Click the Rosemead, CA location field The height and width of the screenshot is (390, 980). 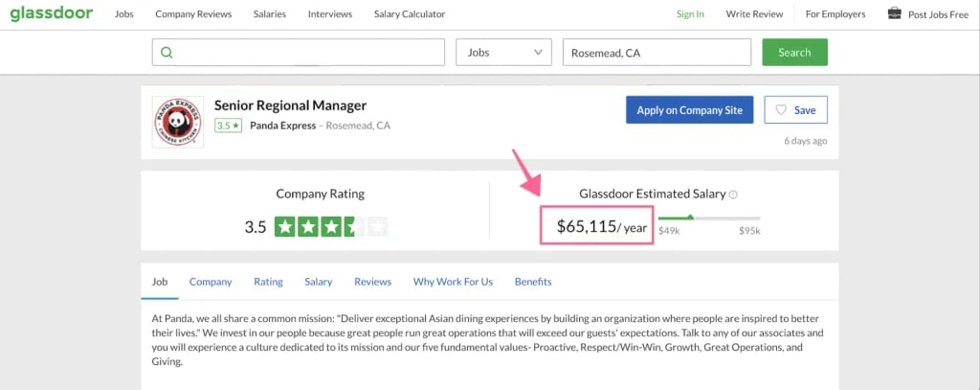coord(657,53)
